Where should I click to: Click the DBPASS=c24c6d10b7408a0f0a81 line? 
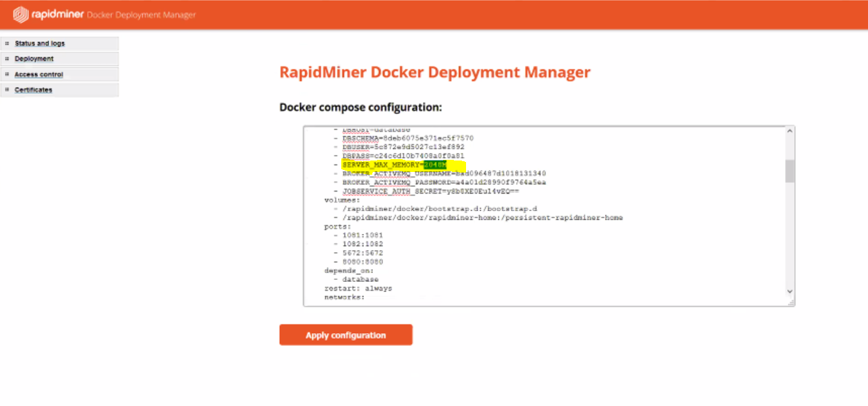coord(399,156)
